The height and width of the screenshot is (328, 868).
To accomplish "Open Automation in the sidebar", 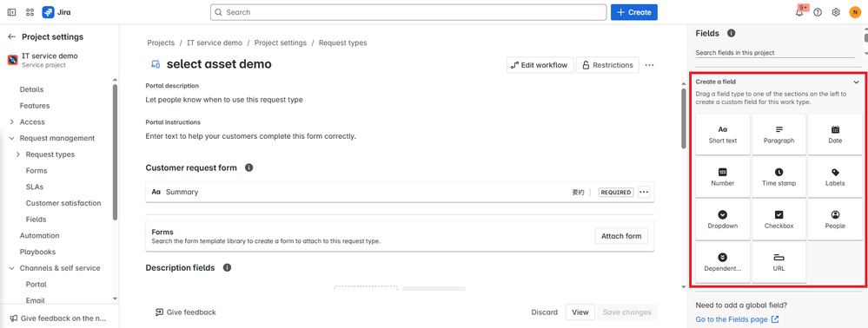I will pyautogui.click(x=39, y=236).
